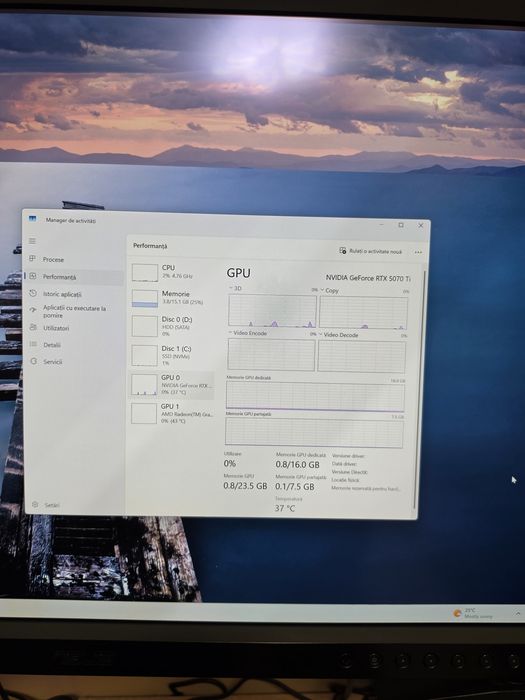Image resolution: width=525 pixels, height=700 pixels.
Task: Click the Memorie GPU dedicată graph
Action: coord(315,396)
